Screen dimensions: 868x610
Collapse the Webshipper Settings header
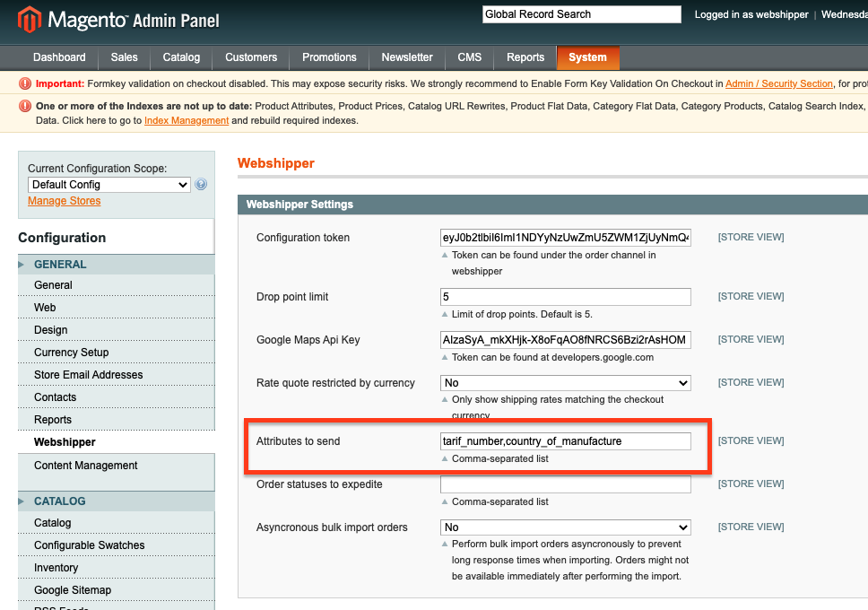tap(553, 205)
